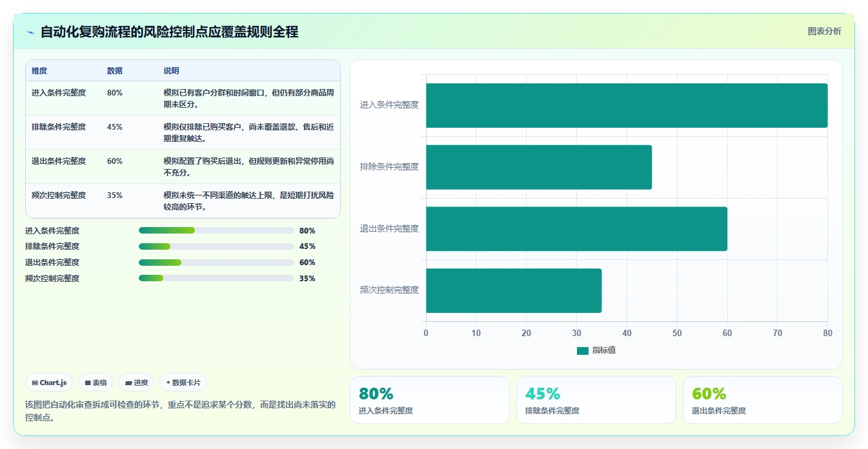The width and height of the screenshot is (868, 449).
Task: Click the 进入条件完整度 cell in the table
Action: (x=59, y=93)
